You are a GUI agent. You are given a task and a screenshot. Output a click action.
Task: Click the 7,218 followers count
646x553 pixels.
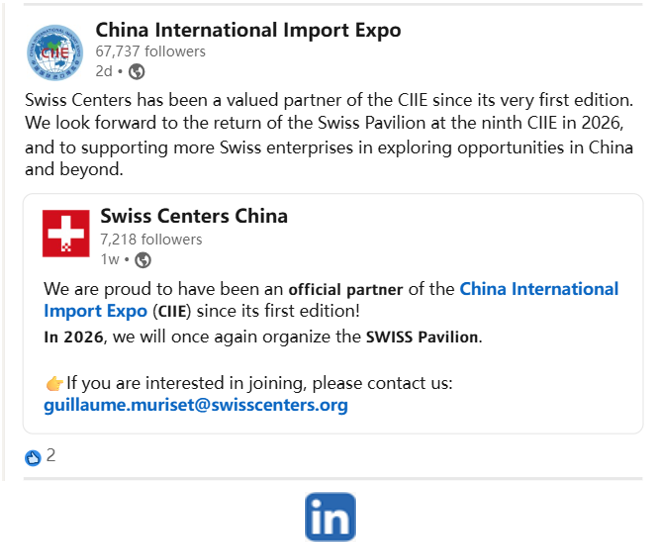[x=151, y=239]
